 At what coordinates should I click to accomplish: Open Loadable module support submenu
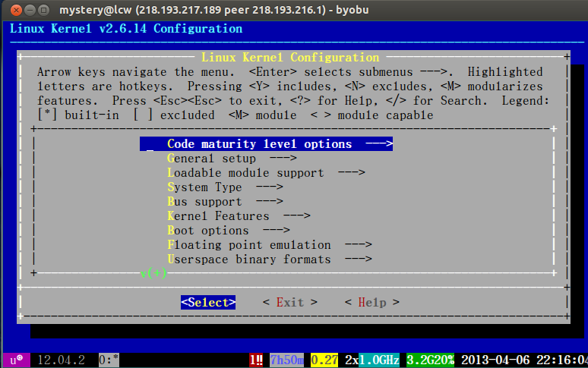(266, 172)
